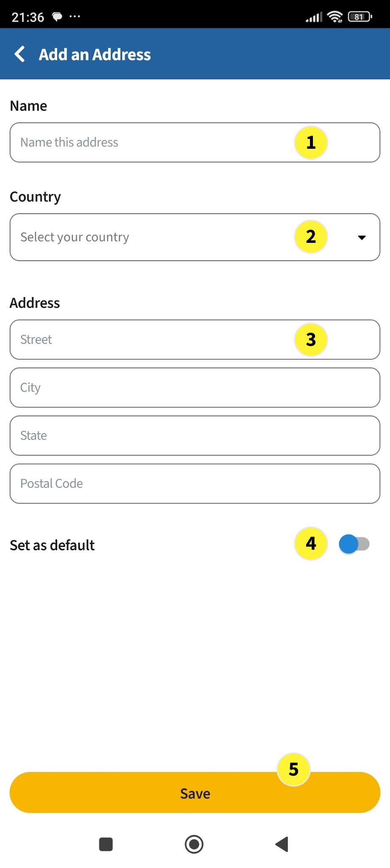Screen dimensions: 390x868
Task: Tap the back arrow in header
Action: pyautogui.click(x=20, y=54)
